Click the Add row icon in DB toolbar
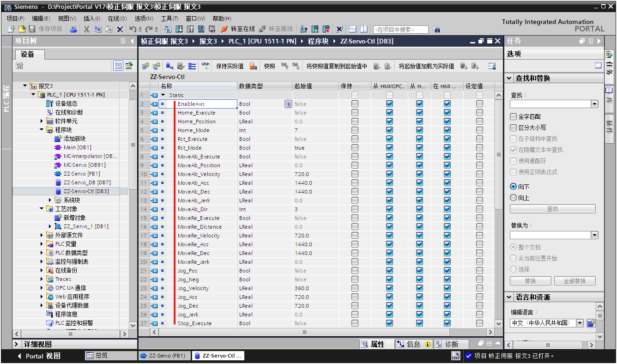This screenshot has height=364, width=617. 157,66
